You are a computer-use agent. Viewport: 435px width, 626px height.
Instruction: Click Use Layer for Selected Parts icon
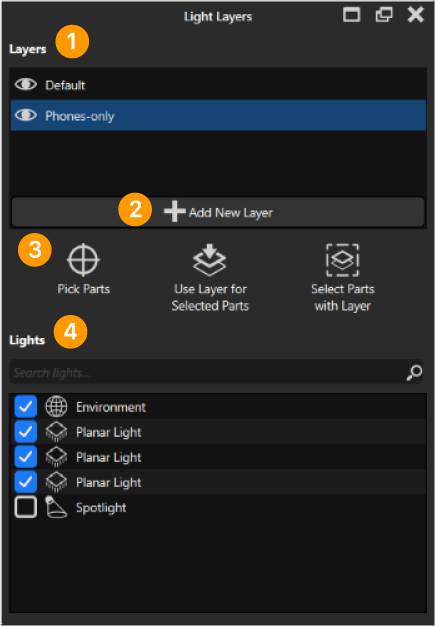pyautogui.click(x=210, y=260)
